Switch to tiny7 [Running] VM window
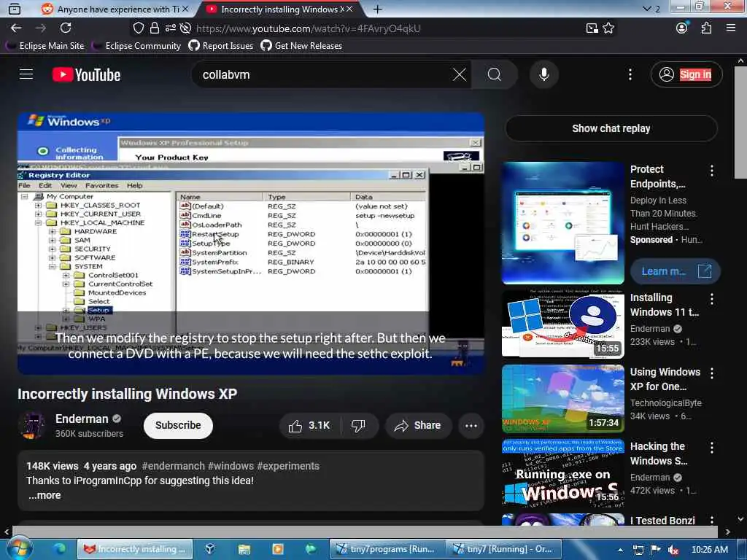This screenshot has width=747, height=560. coord(504,549)
